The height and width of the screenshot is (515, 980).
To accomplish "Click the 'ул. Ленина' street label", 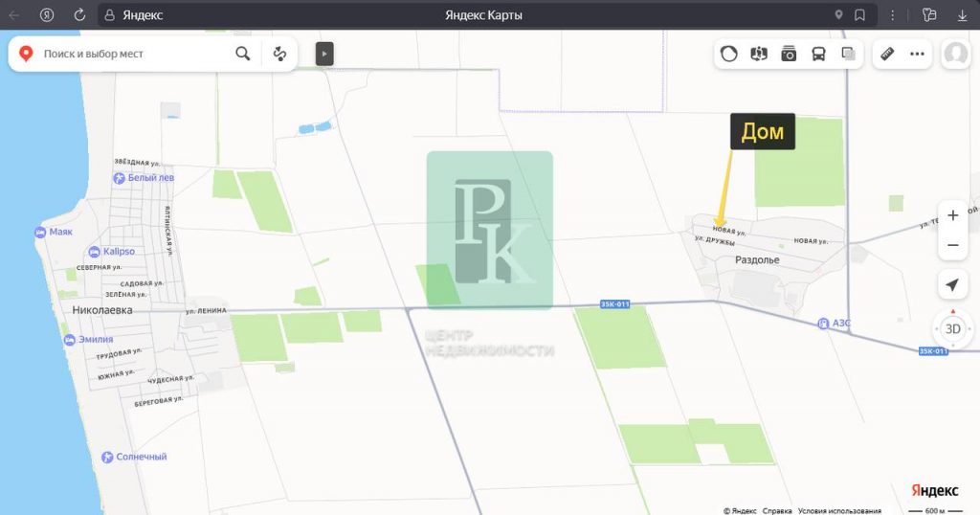I will coord(207,310).
